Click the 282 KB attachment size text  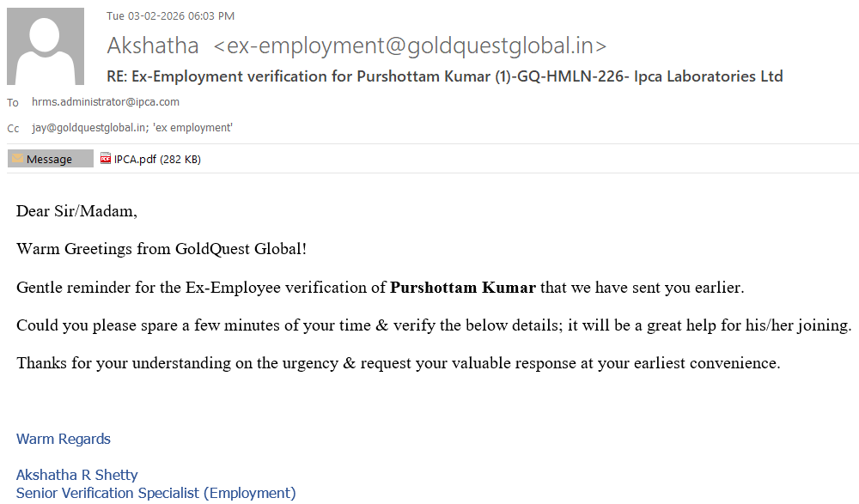pos(180,159)
